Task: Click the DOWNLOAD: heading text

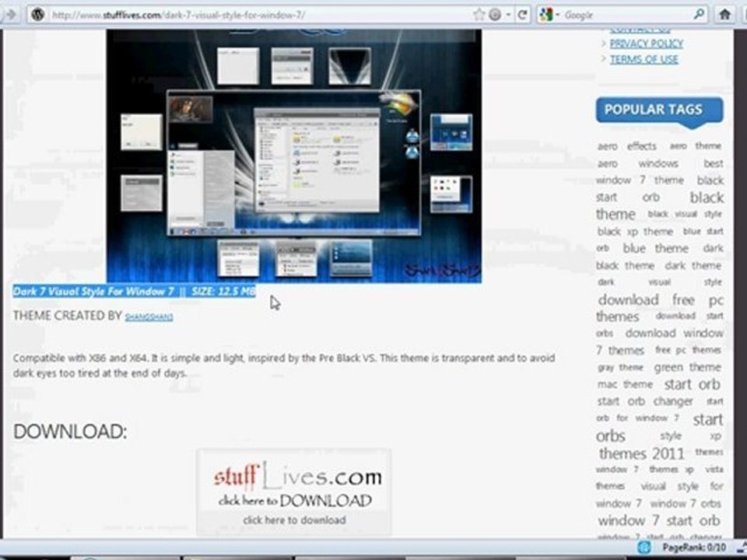Action: click(x=70, y=432)
